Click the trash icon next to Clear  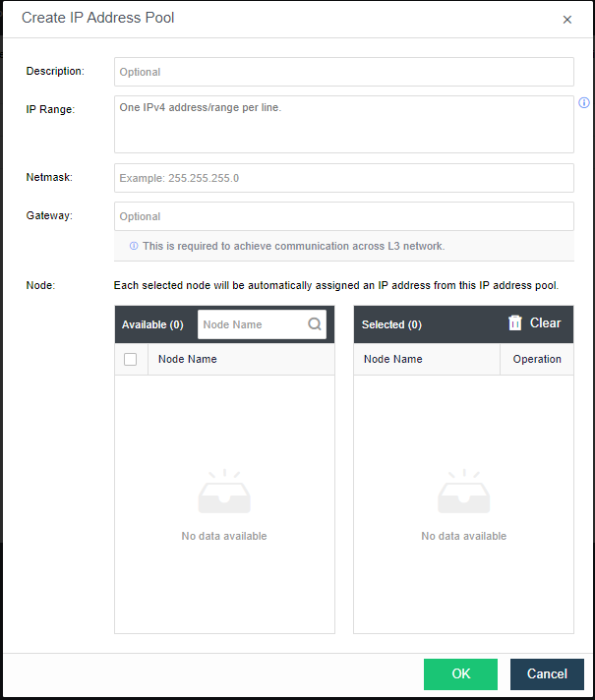pyautogui.click(x=515, y=323)
